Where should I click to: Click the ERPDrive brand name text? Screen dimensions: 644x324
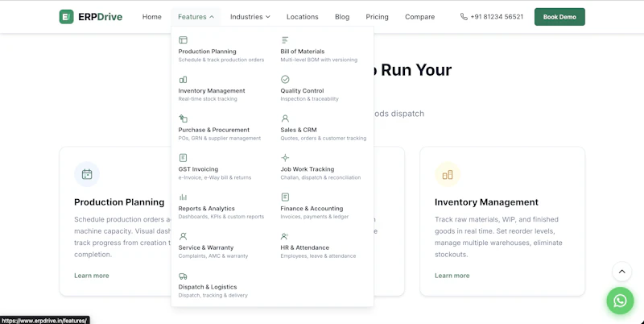tap(100, 17)
